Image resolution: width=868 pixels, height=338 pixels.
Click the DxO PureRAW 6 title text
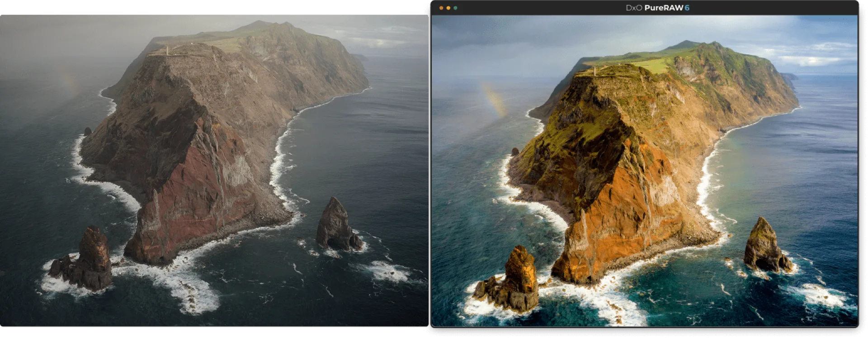[657, 8]
